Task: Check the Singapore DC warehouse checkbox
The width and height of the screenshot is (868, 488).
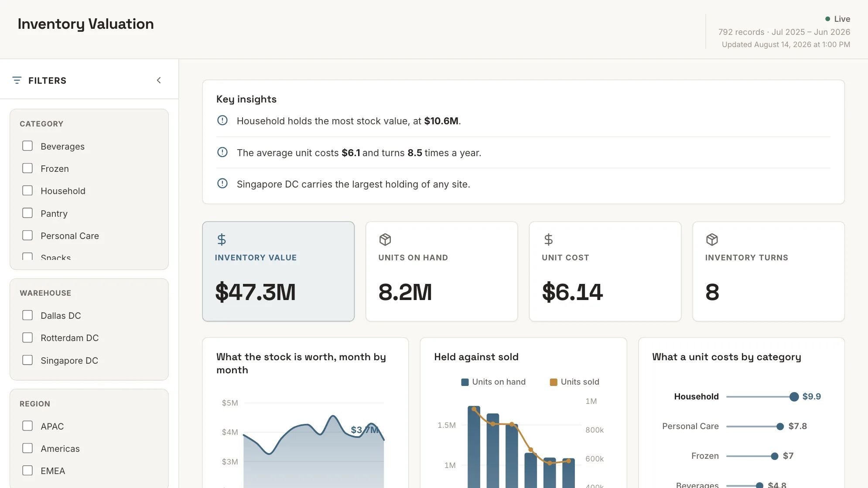Action: click(27, 360)
